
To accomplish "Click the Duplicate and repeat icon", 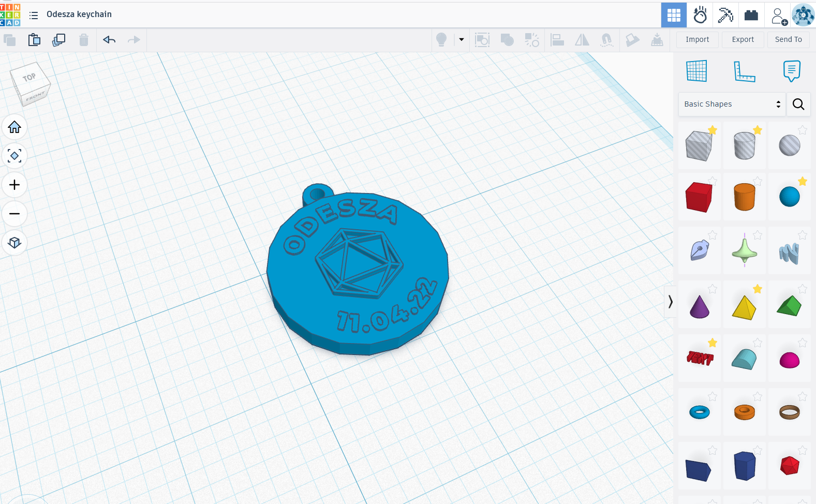I will [x=59, y=40].
